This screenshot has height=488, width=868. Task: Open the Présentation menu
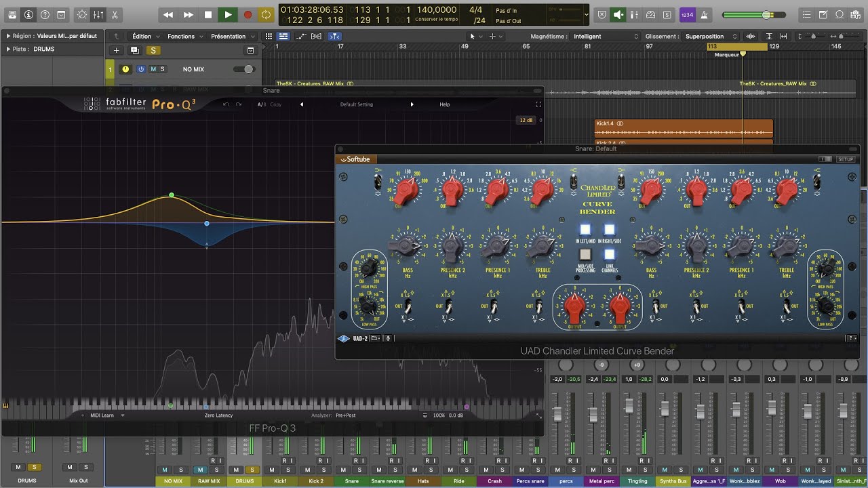232,36
